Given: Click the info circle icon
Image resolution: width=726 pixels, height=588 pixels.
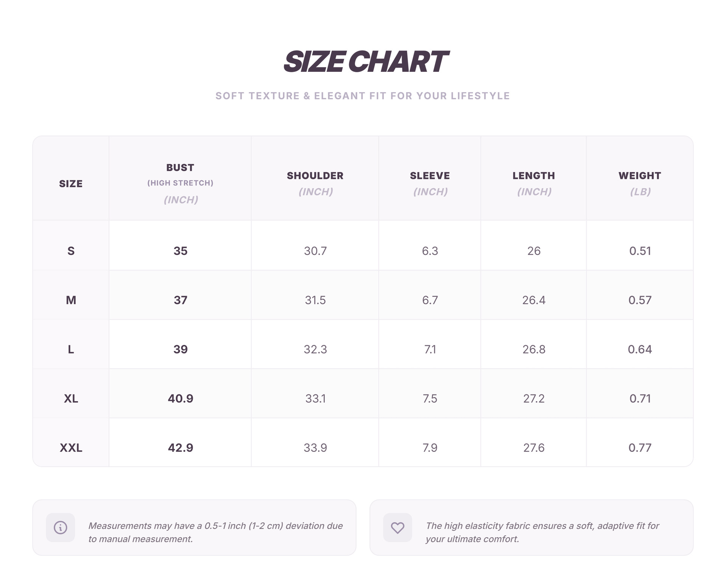Looking at the screenshot, I should pyautogui.click(x=60, y=527).
